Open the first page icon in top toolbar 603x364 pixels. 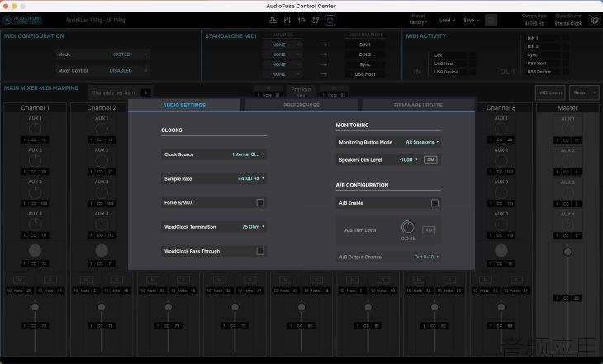click(273, 20)
